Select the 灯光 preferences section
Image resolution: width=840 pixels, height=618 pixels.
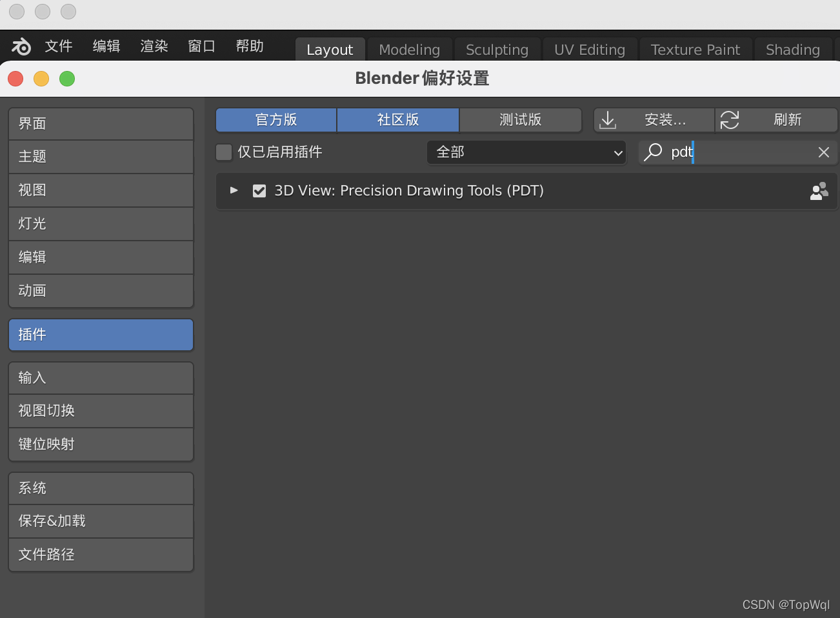coord(101,224)
